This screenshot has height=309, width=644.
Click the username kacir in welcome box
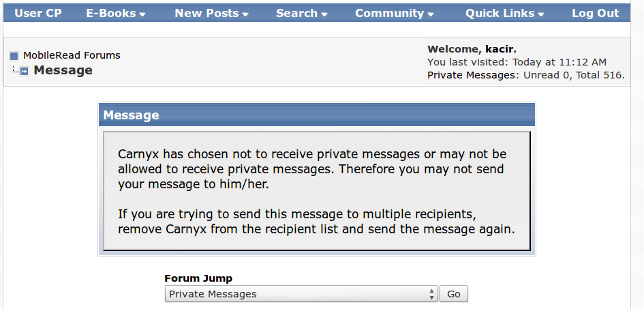point(500,49)
